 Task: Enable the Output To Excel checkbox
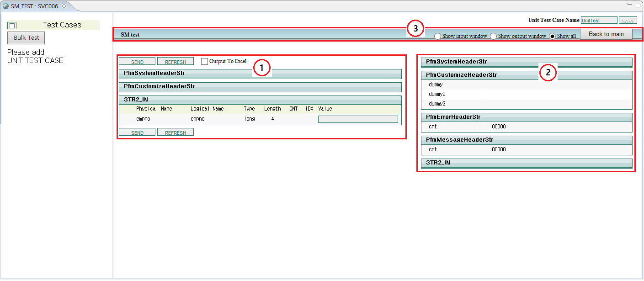[x=204, y=61]
